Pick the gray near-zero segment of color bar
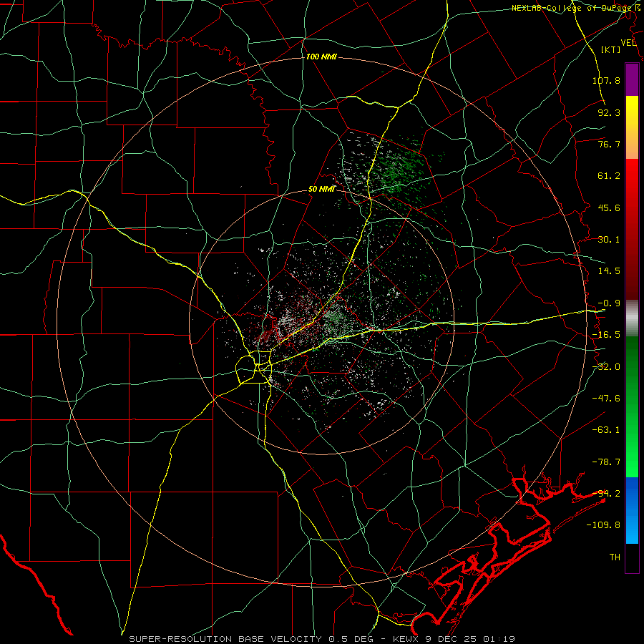Viewport: 644px width, 644px height. [632, 318]
